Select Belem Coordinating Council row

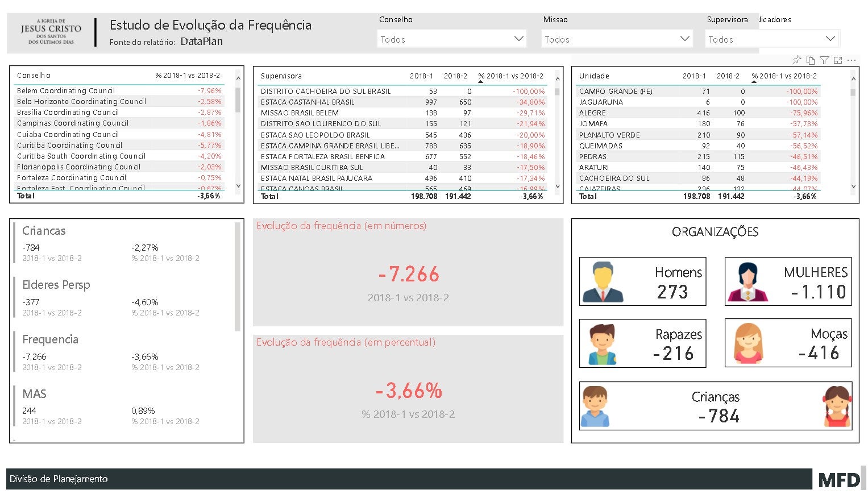66,90
